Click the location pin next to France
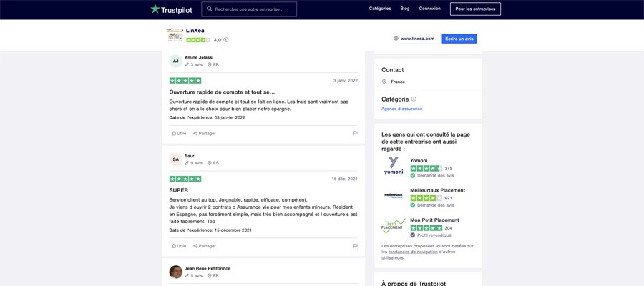The width and height of the screenshot is (644, 286). click(x=384, y=82)
